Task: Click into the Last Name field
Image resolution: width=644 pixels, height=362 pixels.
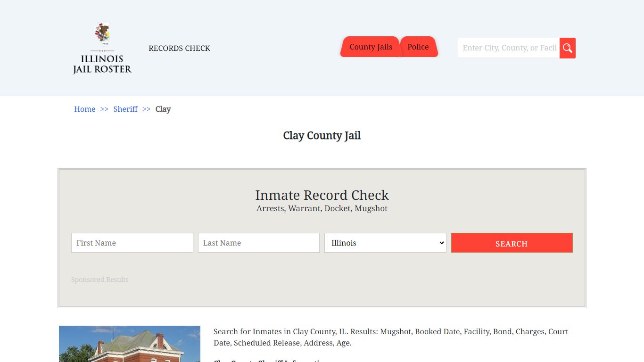Action: [259, 243]
